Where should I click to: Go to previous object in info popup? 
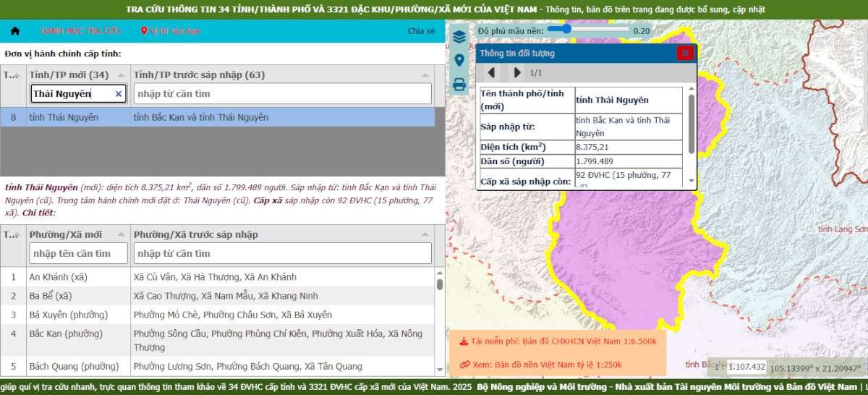tap(491, 72)
